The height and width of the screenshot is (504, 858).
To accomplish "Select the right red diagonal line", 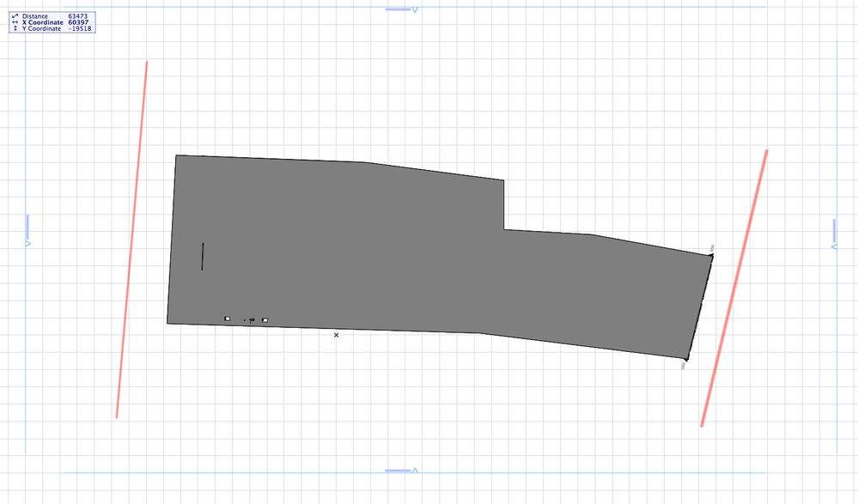I will tap(734, 288).
